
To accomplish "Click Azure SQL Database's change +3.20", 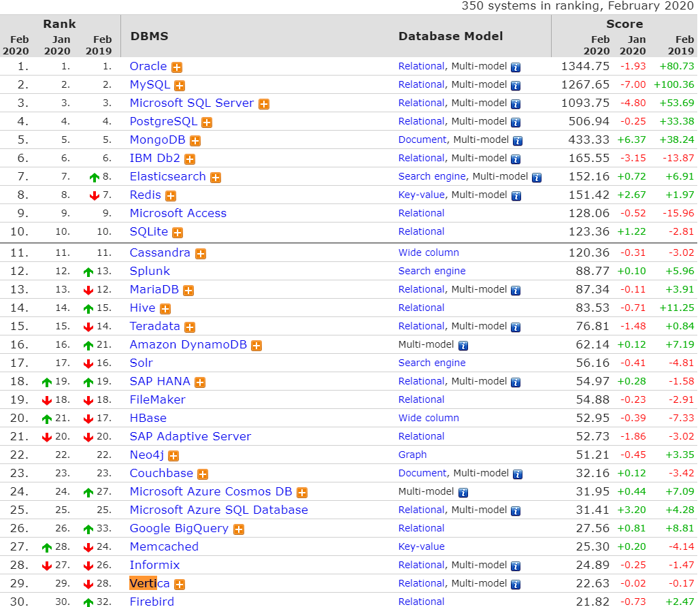I will tap(632, 510).
